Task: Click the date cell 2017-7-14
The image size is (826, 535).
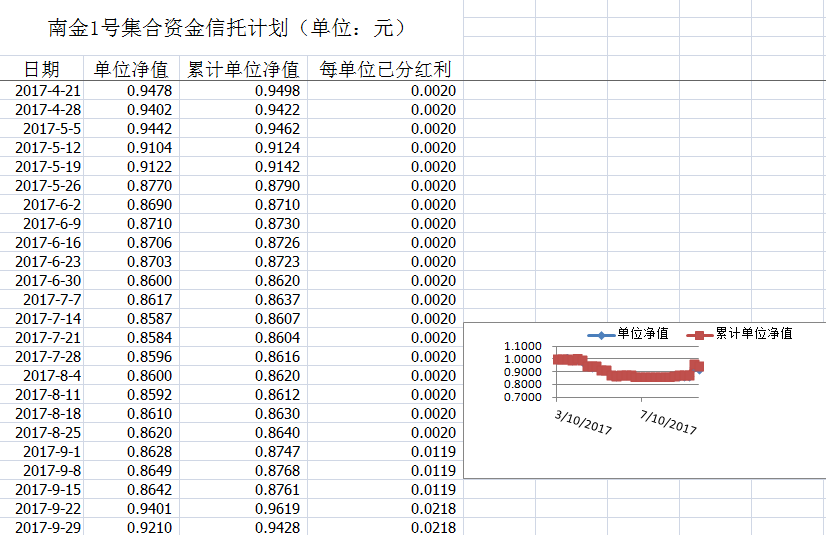Action: (48, 319)
